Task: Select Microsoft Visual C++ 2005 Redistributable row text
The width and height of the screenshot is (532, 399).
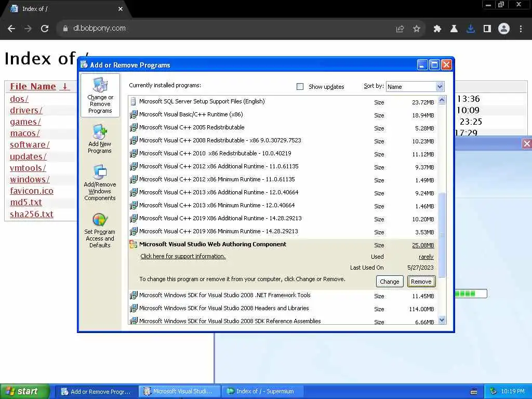Action: point(192,127)
